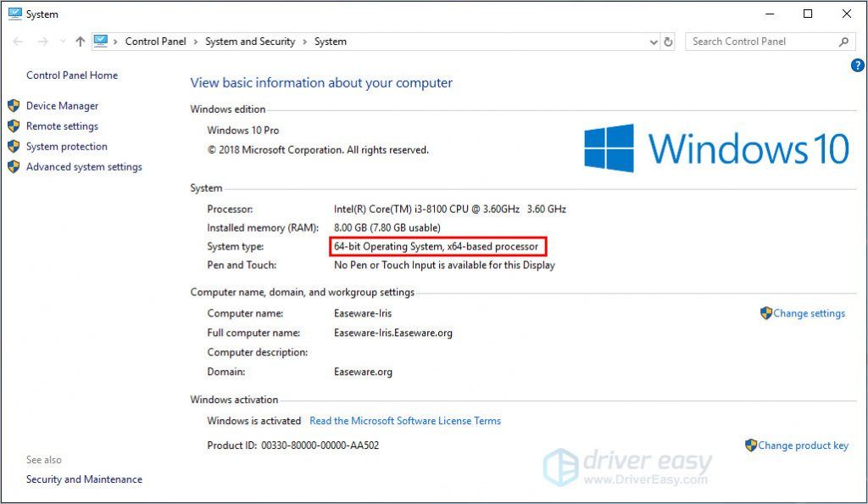The width and height of the screenshot is (868, 504).
Task: Click the Change settings link
Action: coord(809,313)
